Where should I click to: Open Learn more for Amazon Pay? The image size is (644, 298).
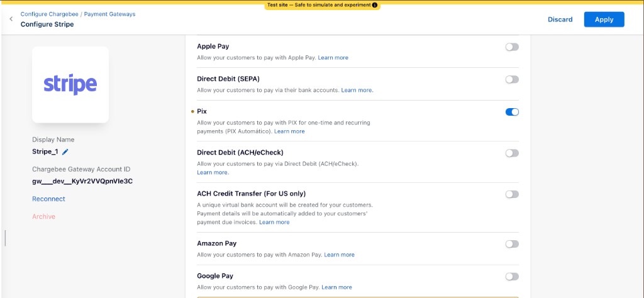pos(339,255)
